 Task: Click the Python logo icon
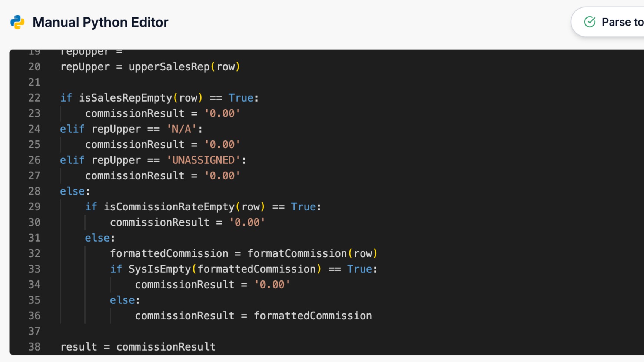coord(17,22)
